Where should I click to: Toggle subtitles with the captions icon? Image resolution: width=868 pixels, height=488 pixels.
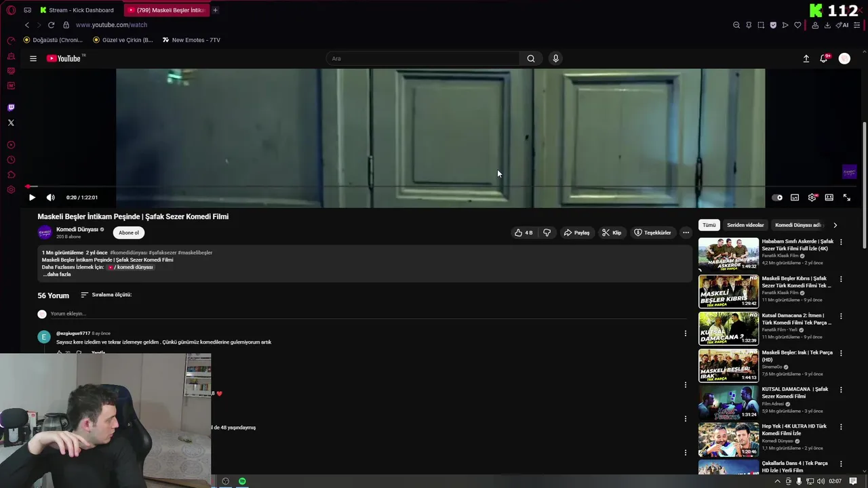tap(795, 197)
